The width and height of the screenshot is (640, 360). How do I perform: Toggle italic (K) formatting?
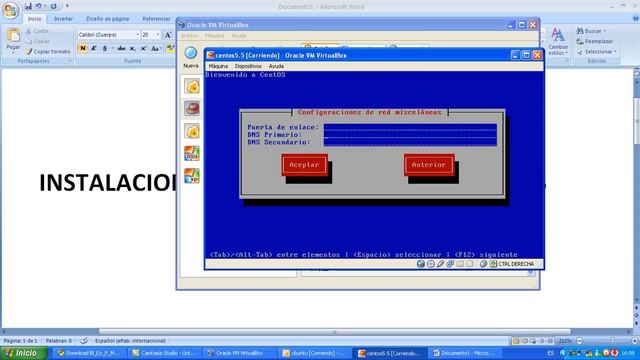(x=93, y=48)
